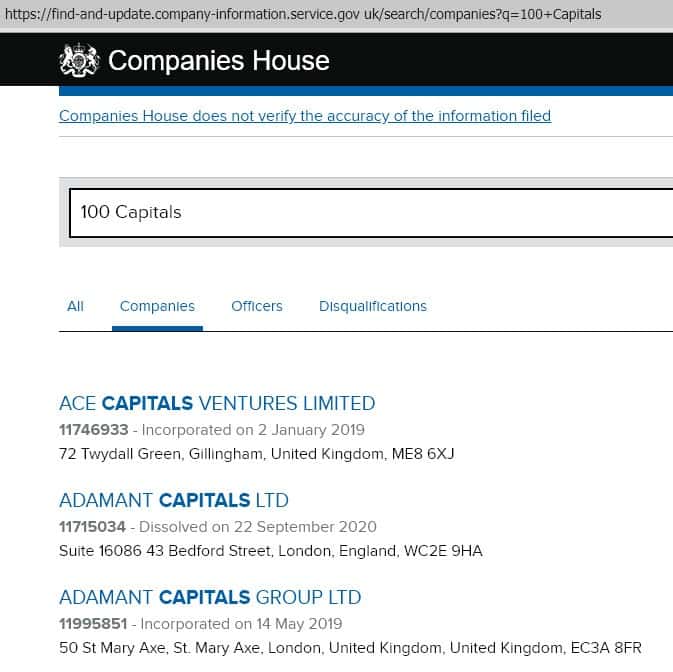
Task: Focus the '100 Capitals' search box
Action: click(370, 212)
